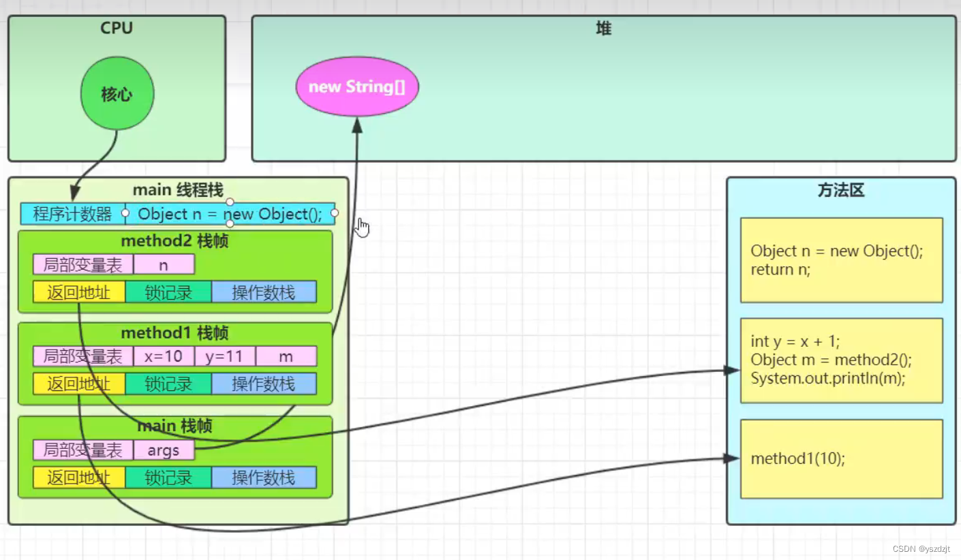This screenshot has height=560, width=961.
Task: Select the 程序计数器 cell
Action: (73, 214)
